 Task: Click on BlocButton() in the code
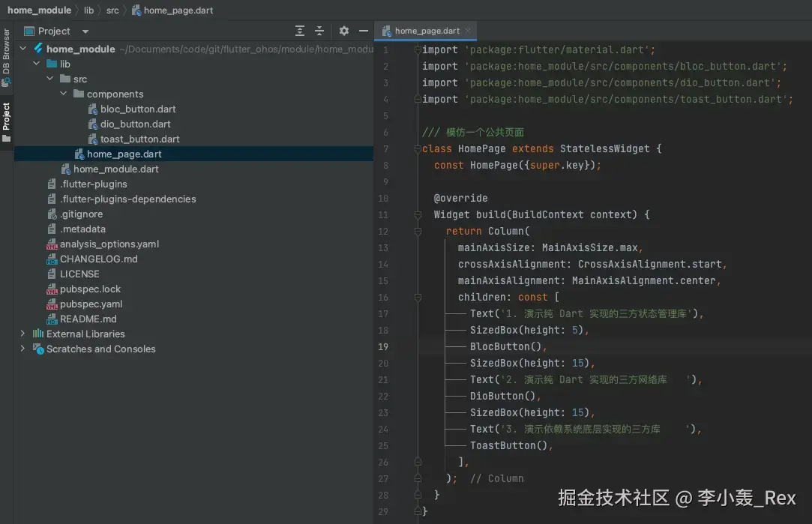pyautogui.click(x=505, y=346)
